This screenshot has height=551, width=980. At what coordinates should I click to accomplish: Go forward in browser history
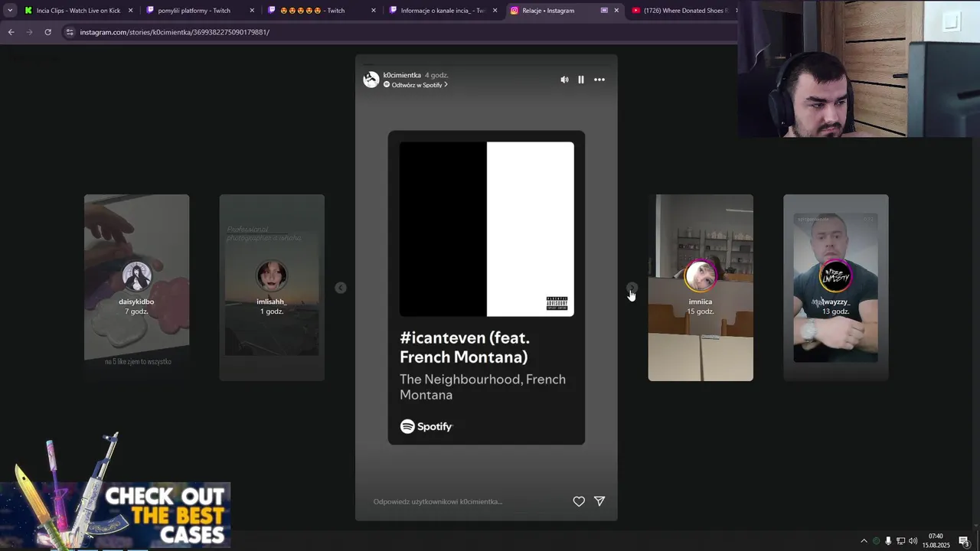[29, 32]
